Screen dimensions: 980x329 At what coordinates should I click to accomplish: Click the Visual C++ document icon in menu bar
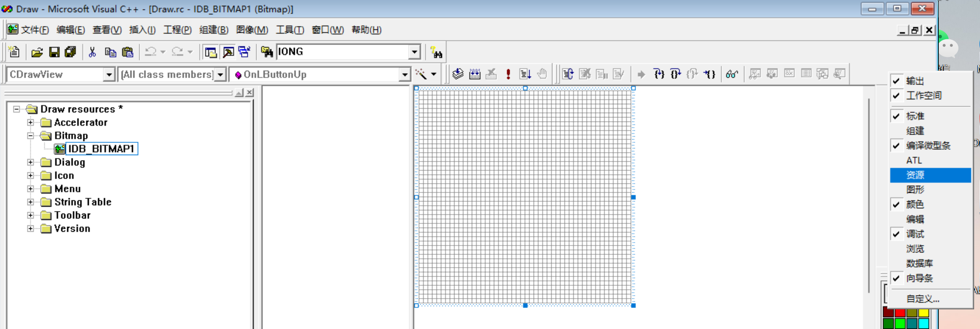click(x=12, y=29)
